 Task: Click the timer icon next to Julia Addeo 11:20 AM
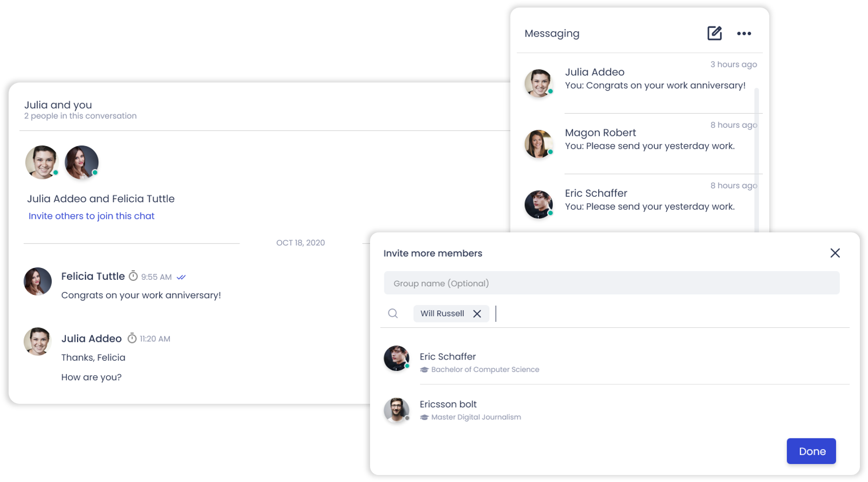132,338
